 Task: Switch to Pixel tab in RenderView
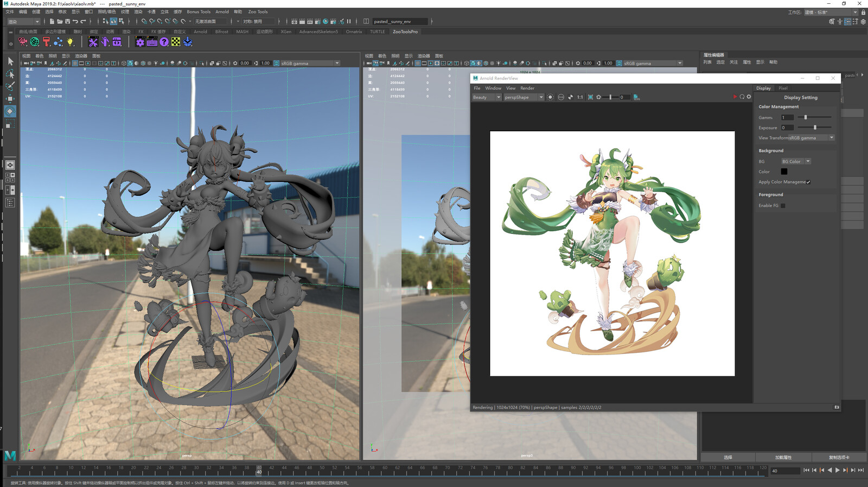(x=783, y=88)
